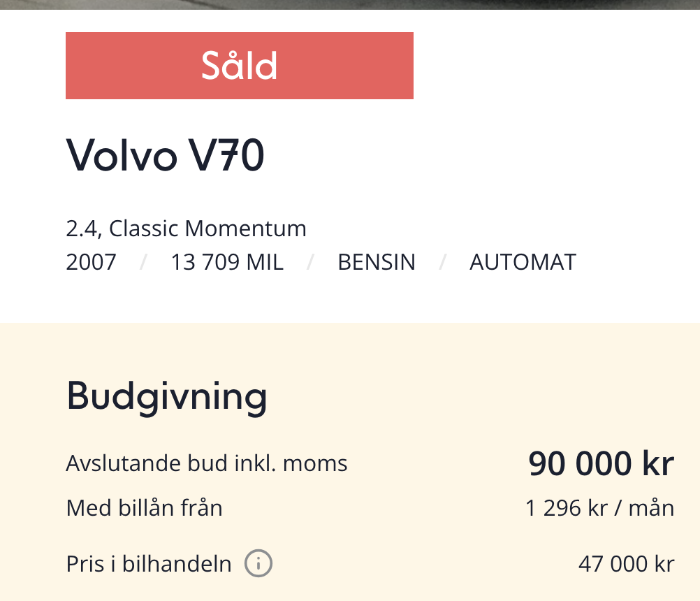Viewport: 700px width, 601px height.
Task: Click the Volvo V70 title
Action: pos(165,155)
